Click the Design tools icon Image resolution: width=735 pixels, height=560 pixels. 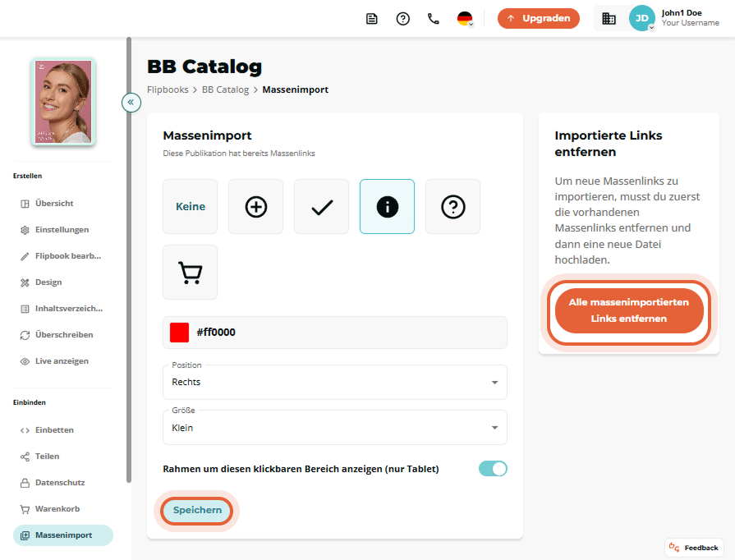[25, 282]
